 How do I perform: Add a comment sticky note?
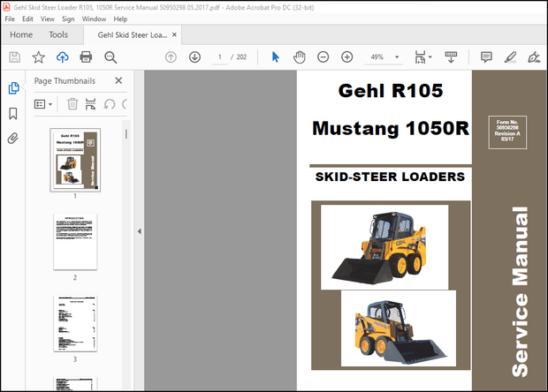point(486,57)
